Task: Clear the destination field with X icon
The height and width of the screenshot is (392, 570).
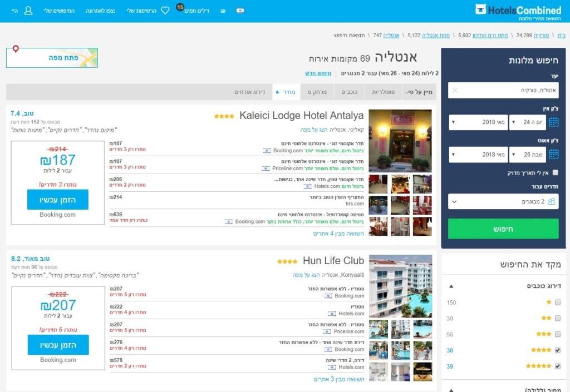Action: tap(455, 90)
